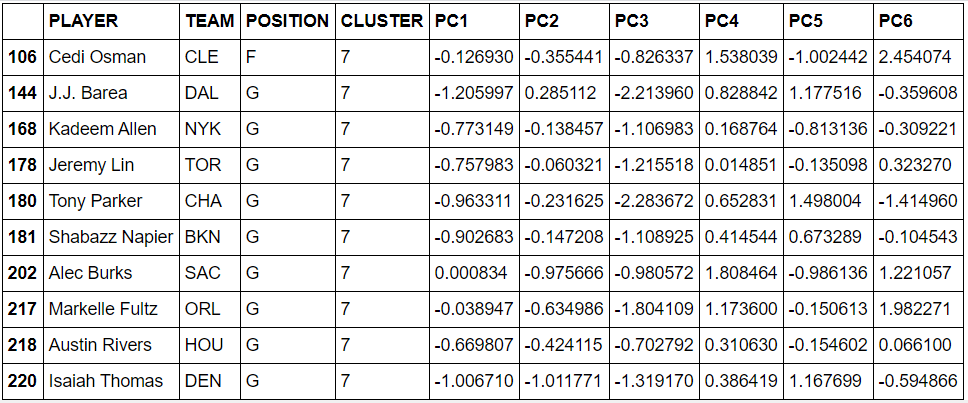
Task: Click Kadeem Allen's team cell NYK
Action: coord(210,130)
